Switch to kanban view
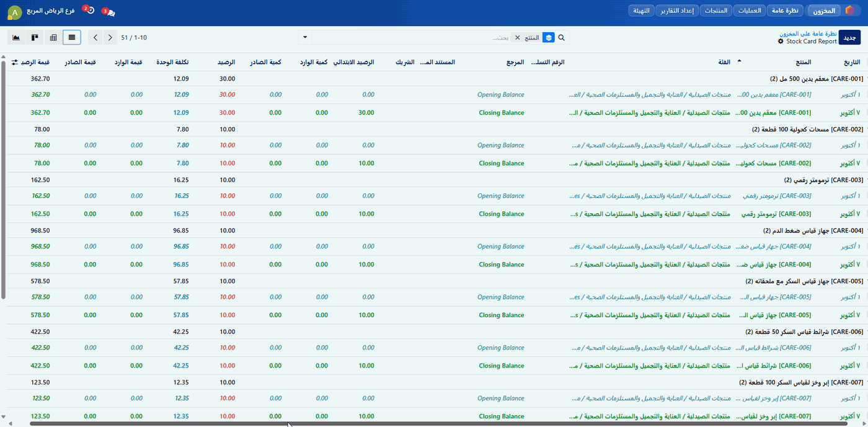This screenshot has height=427, width=868. coord(35,37)
